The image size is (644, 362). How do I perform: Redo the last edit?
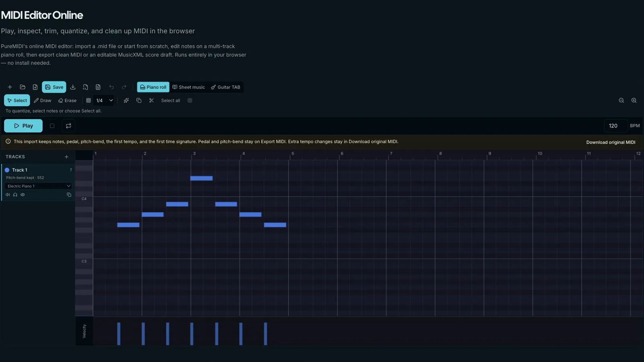(x=124, y=87)
